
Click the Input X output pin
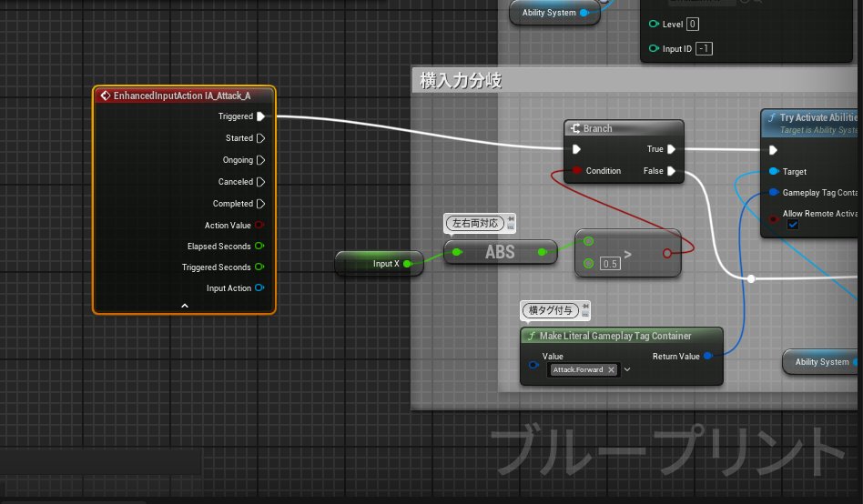pos(408,264)
